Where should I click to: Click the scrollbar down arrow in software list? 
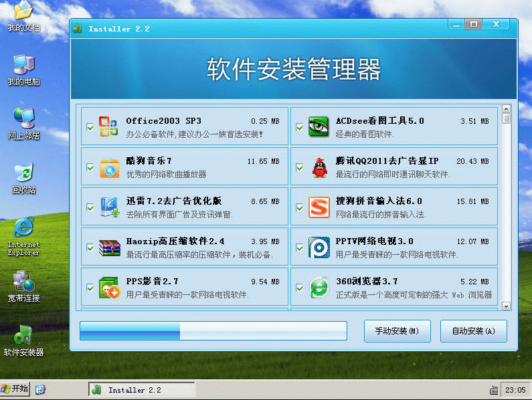(506, 306)
